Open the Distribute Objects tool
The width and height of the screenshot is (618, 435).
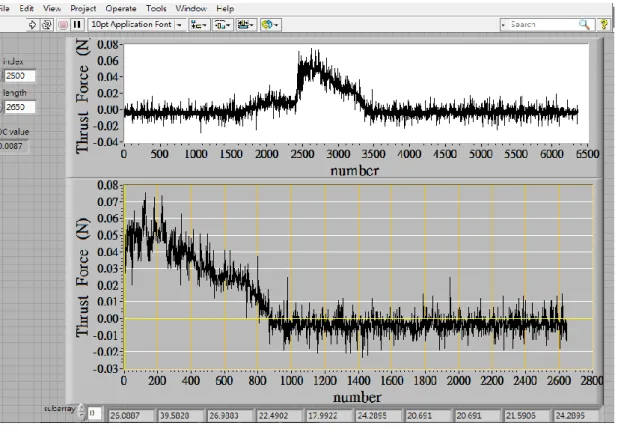[x=223, y=25]
